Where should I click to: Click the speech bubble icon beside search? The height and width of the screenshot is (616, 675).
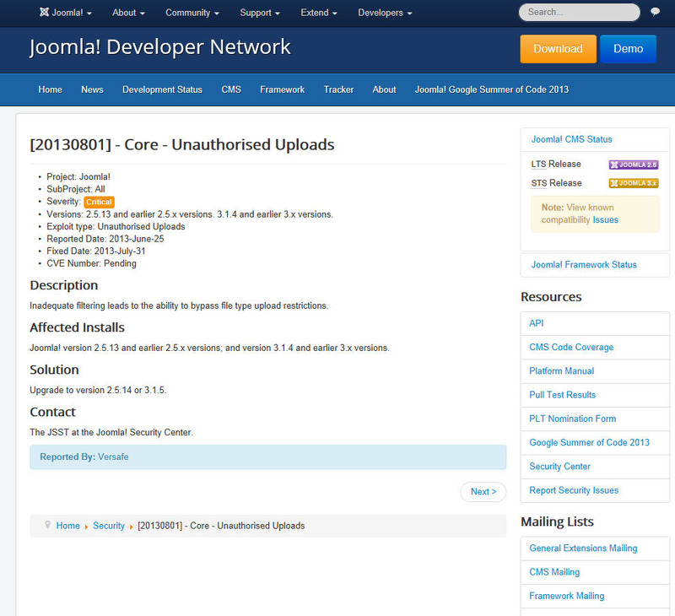point(656,13)
